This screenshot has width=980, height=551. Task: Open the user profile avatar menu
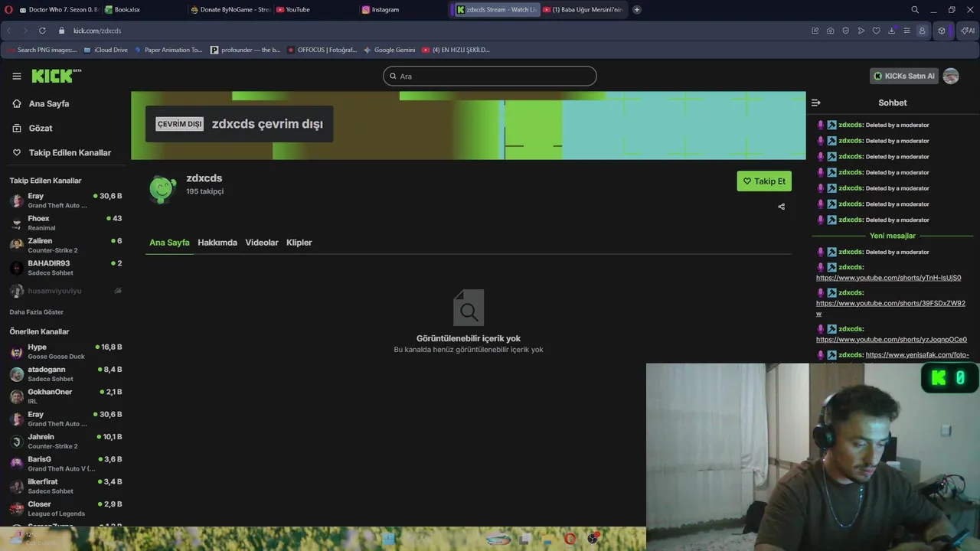coord(951,76)
